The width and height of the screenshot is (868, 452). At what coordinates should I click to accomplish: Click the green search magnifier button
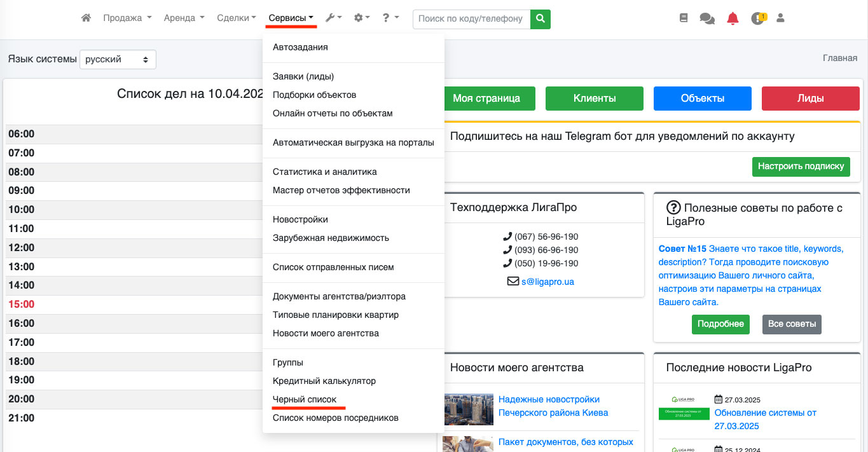coord(541,19)
